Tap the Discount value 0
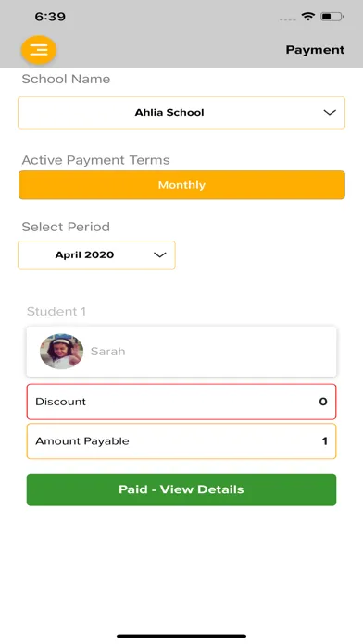 point(323,402)
